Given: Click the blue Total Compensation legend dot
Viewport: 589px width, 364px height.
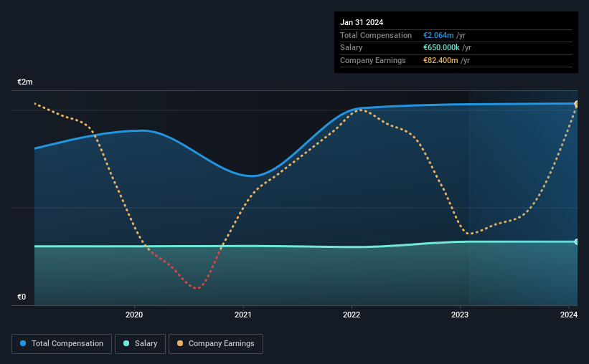Looking at the screenshot, I should (23, 343).
